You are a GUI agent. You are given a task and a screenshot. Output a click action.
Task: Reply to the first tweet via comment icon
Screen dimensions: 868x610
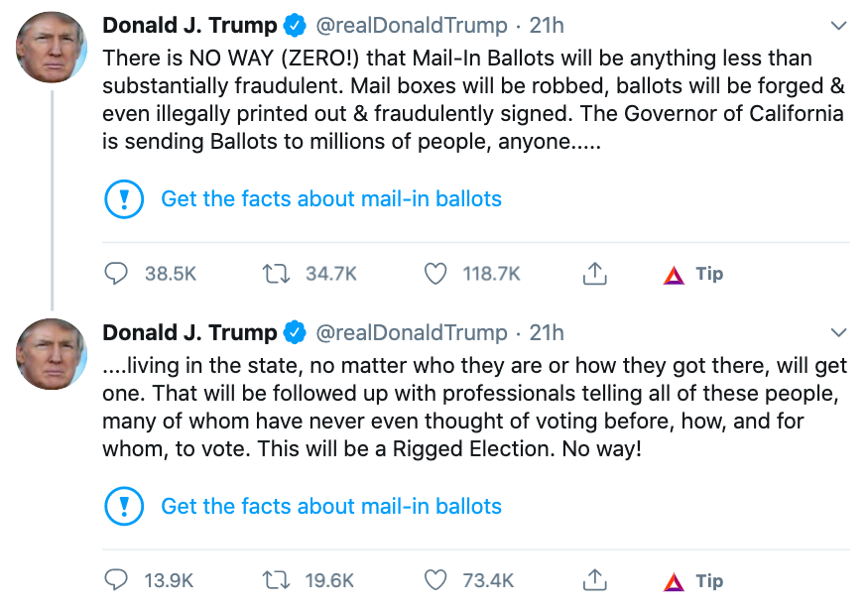[117, 274]
